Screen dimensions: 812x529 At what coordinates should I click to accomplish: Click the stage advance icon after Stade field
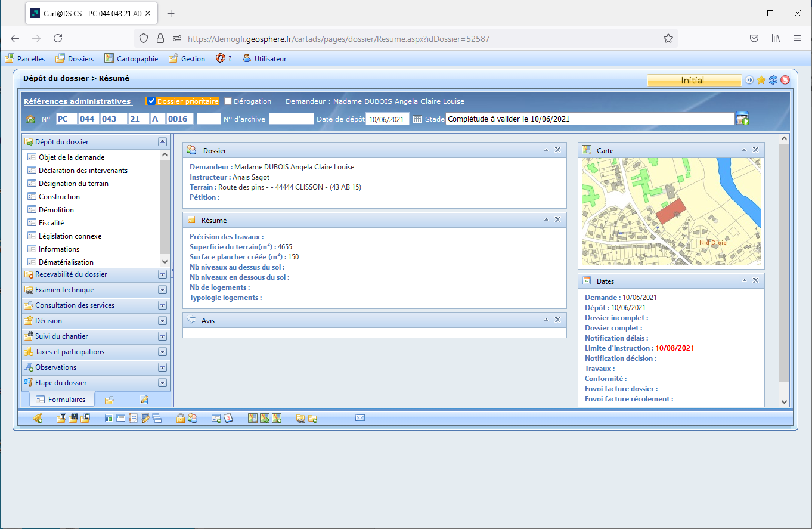742,119
